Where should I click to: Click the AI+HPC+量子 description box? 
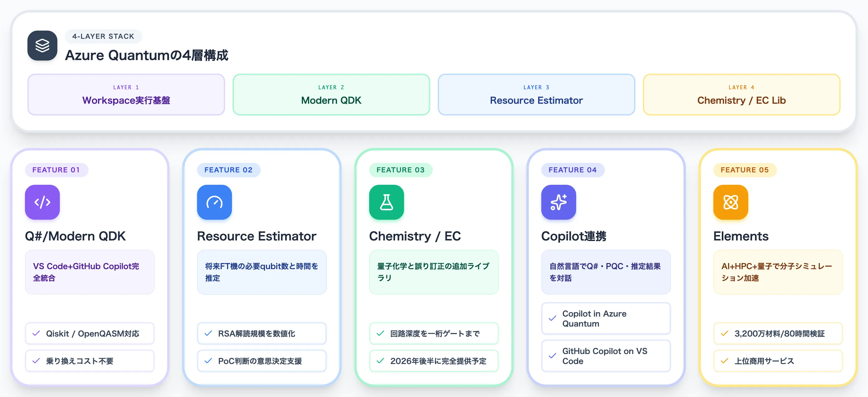[778, 272]
